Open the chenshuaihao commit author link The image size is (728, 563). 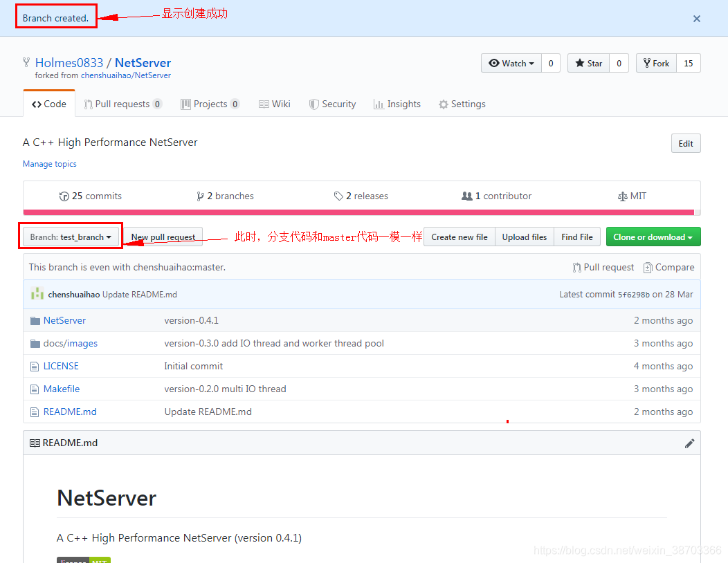[x=74, y=294]
